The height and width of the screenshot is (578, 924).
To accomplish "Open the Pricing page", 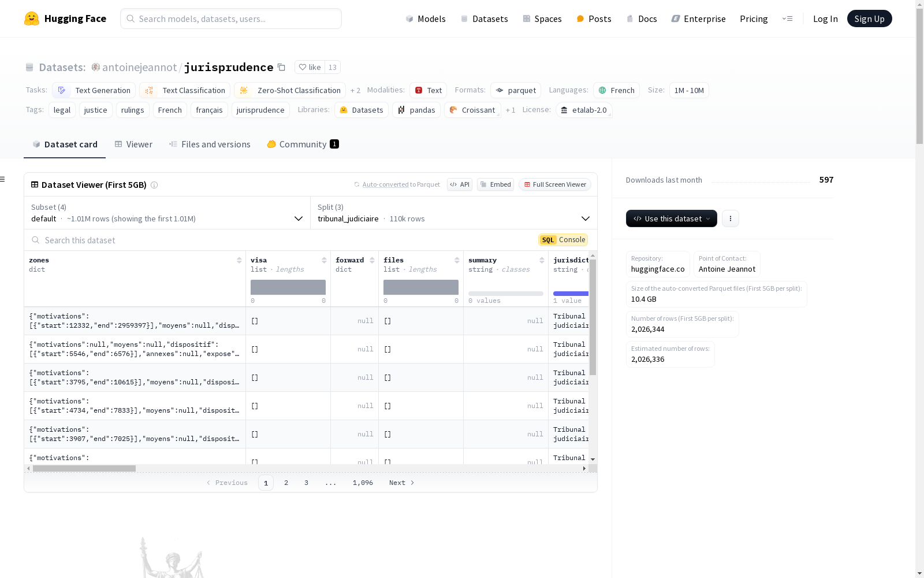I will (x=754, y=18).
